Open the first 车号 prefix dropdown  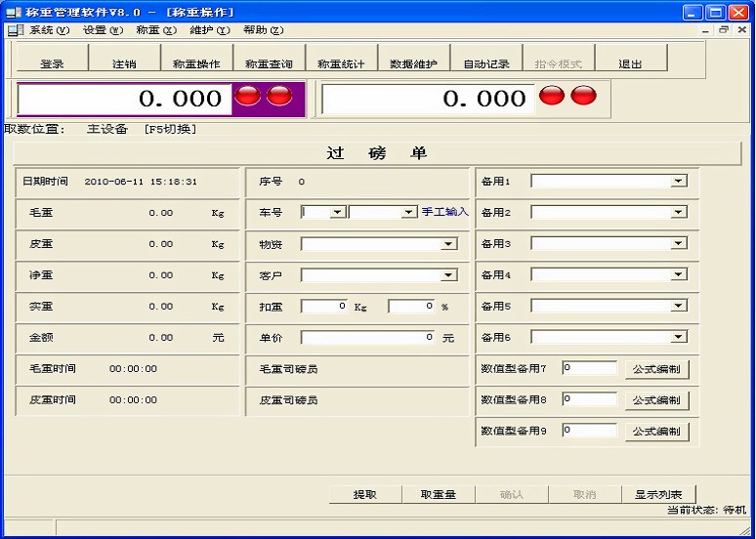(337, 212)
